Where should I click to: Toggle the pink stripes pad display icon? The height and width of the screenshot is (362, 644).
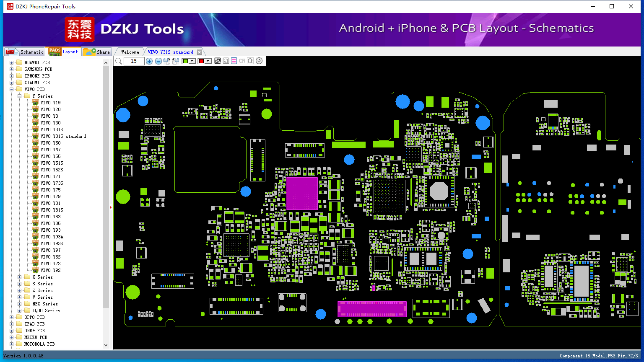pyautogui.click(x=234, y=61)
